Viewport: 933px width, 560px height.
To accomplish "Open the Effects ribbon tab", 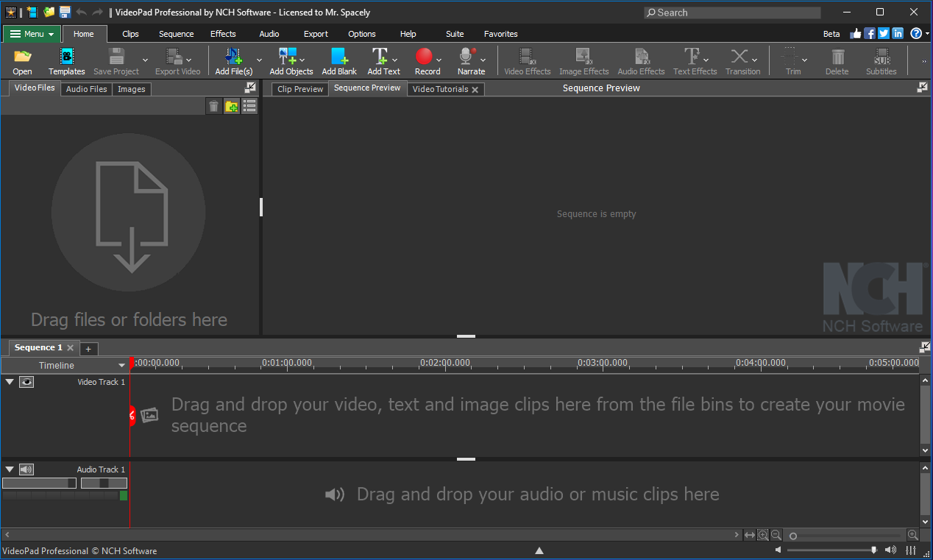I will click(223, 34).
